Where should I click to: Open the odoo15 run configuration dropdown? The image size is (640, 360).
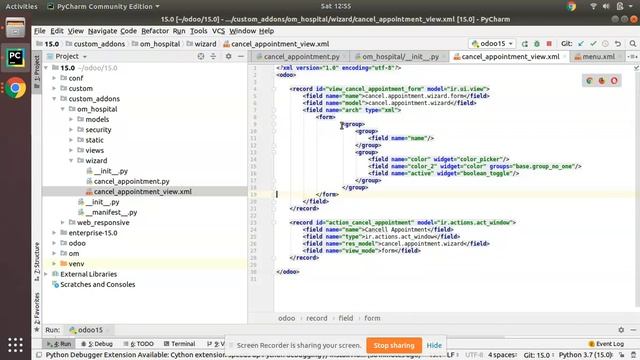tap(492, 44)
